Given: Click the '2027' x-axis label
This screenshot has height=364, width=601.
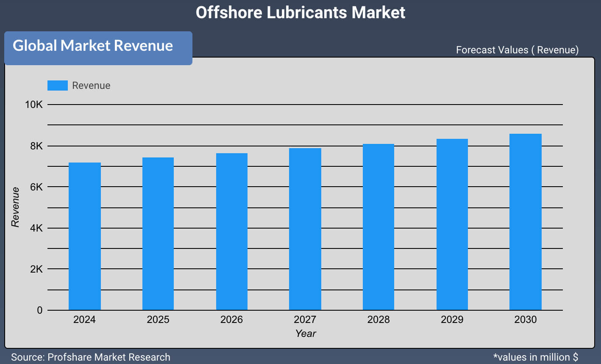Looking at the screenshot, I should (x=305, y=320).
